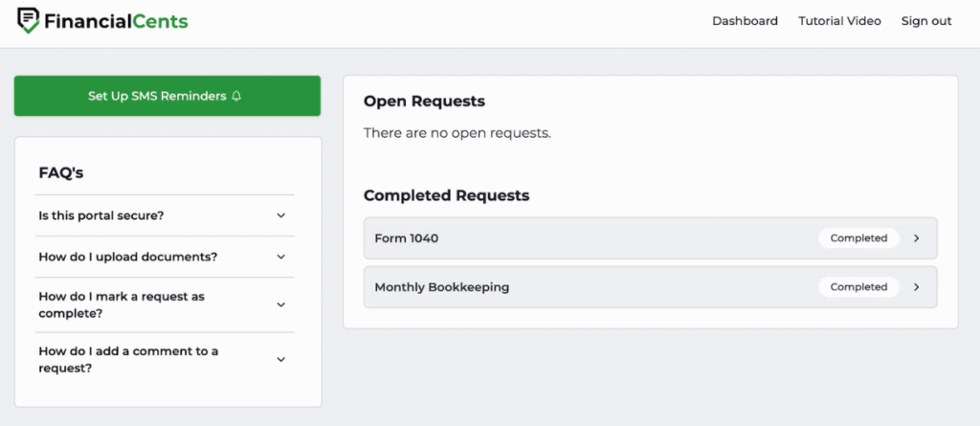Open Form 1040 using its right arrow
This screenshot has height=426, width=980.
point(916,238)
